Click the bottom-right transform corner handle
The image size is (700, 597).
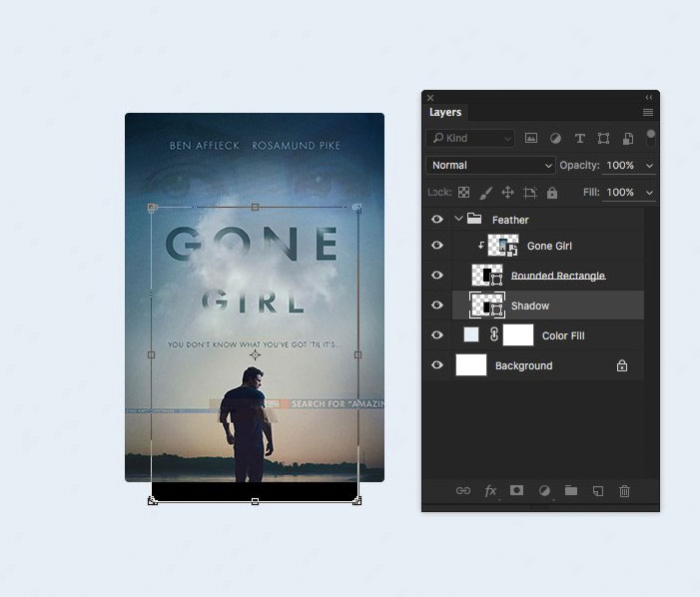pos(357,501)
